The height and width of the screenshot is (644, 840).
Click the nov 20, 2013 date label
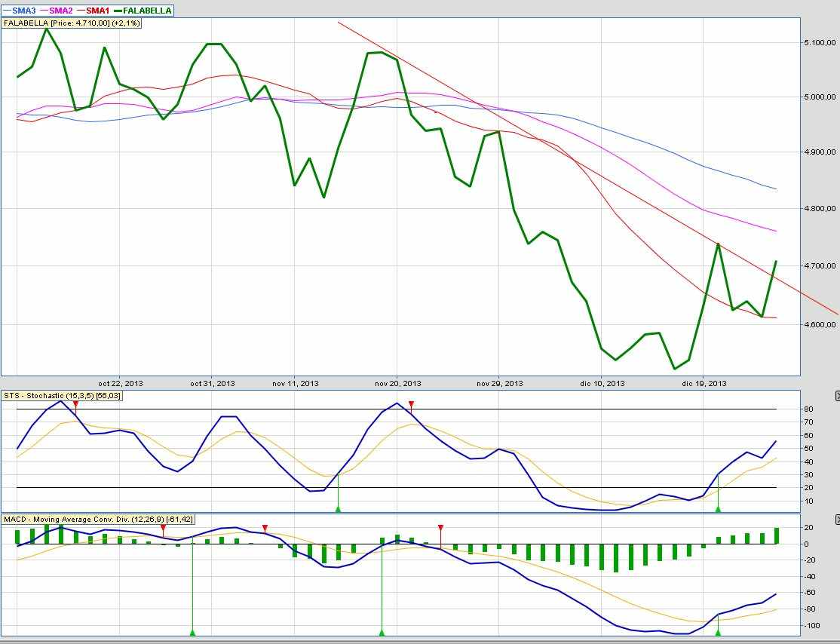[x=397, y=383]
